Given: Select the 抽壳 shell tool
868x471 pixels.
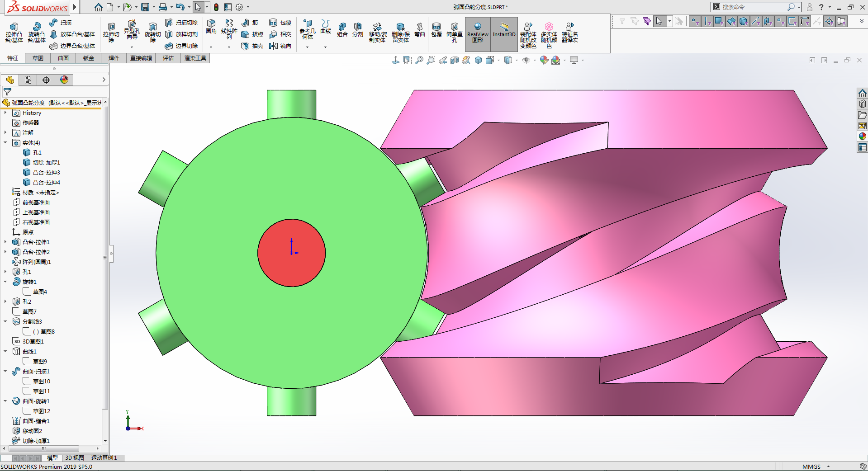Looking at the screenshot, I should coord(252,46).
